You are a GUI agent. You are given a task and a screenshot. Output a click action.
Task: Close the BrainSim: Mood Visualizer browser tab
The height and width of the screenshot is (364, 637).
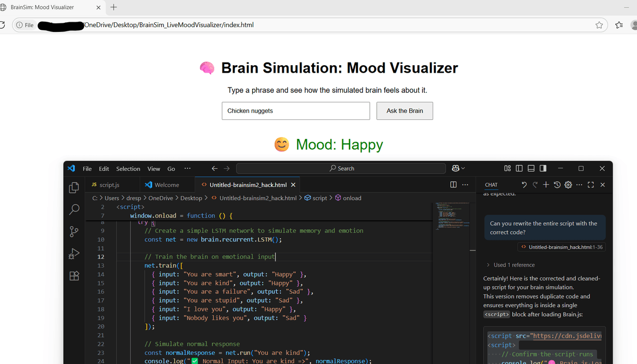tap(99, 7)
